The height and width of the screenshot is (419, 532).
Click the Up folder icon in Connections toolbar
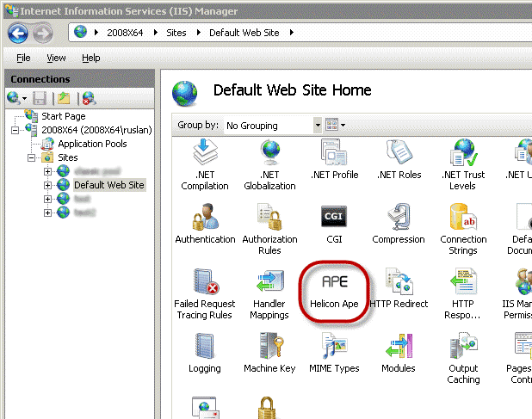coord(64,98)
